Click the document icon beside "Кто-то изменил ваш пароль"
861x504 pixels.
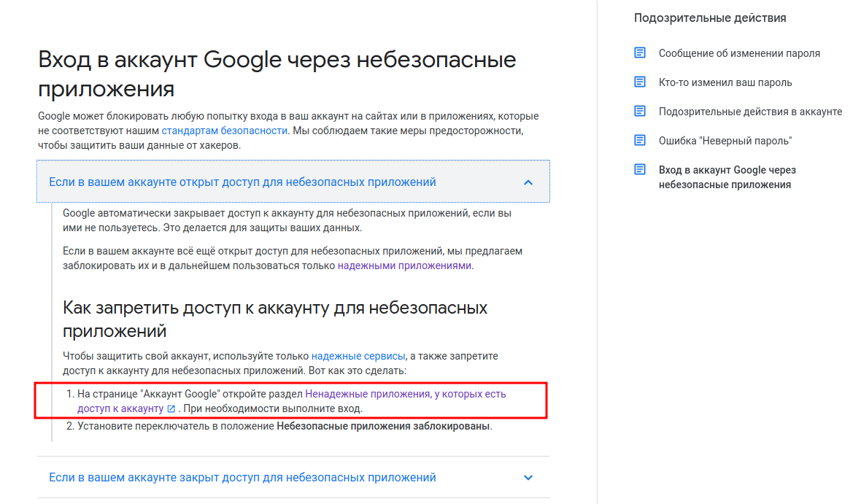[640, 82]
